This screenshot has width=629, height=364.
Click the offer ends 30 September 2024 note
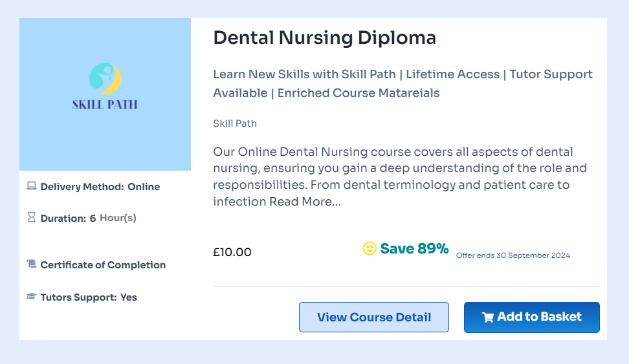click(513, 255)
